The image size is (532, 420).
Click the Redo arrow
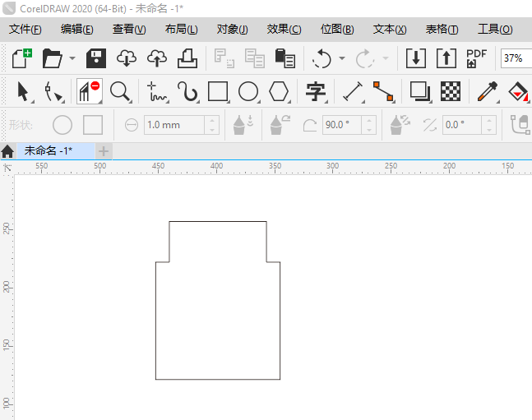tap(365, 58)
